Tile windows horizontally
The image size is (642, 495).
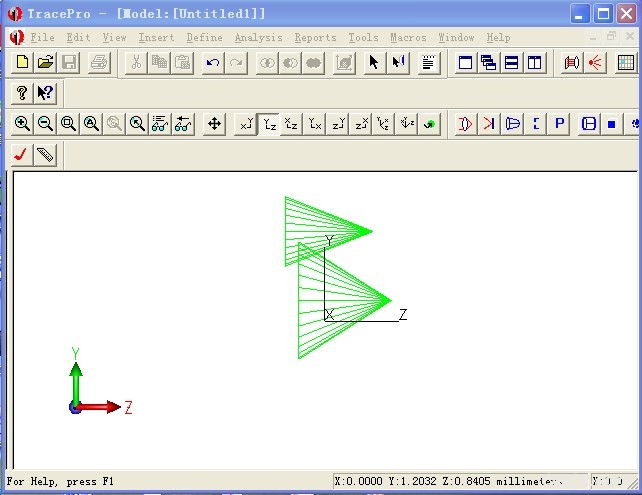[511, 63]
